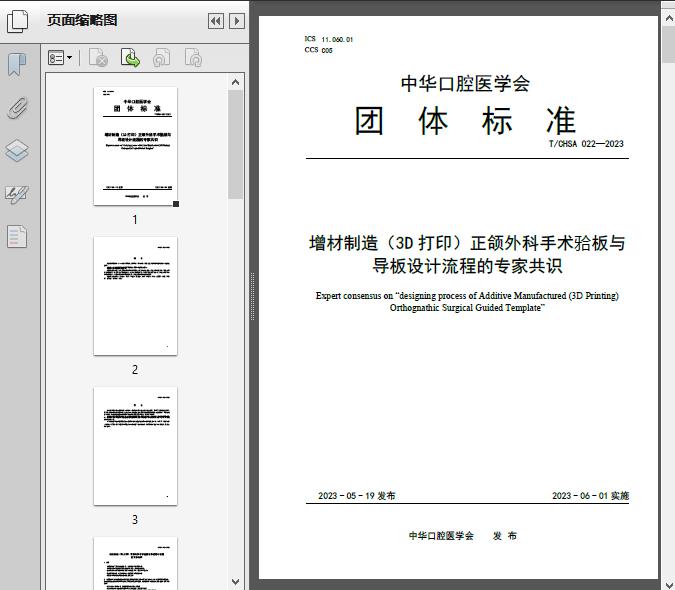Click the 页面缩略图 panel title
This screenshot has height=590, width=675.
(x=82, y=20)
